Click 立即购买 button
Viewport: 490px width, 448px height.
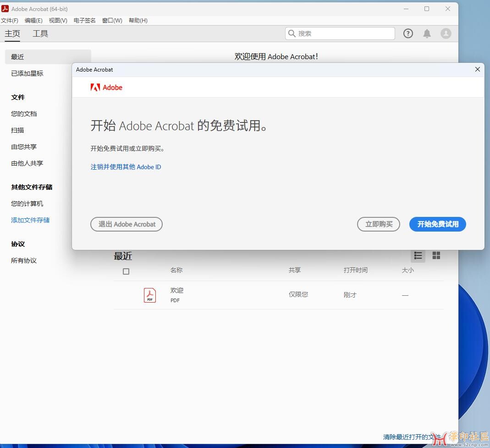[x=378, y=224]
